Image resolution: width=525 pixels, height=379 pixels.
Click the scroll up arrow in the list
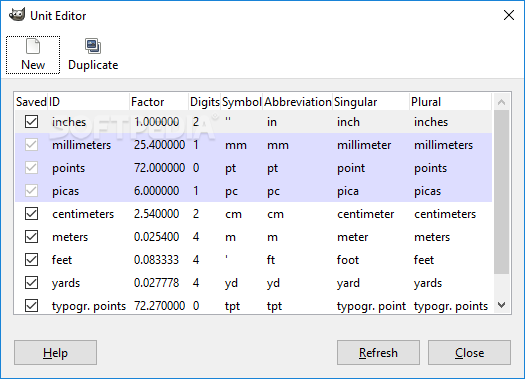pos(501,102)
